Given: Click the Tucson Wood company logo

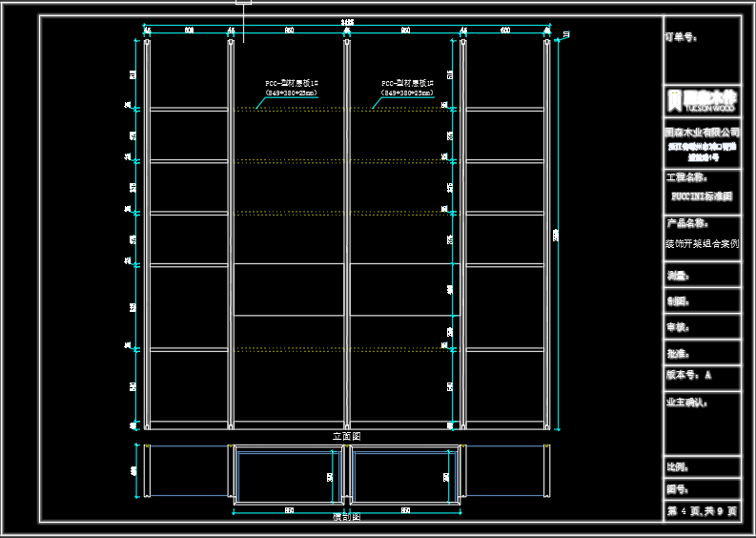Looking at the screenshot, I should pyautogui.click(x=702, y=100).
